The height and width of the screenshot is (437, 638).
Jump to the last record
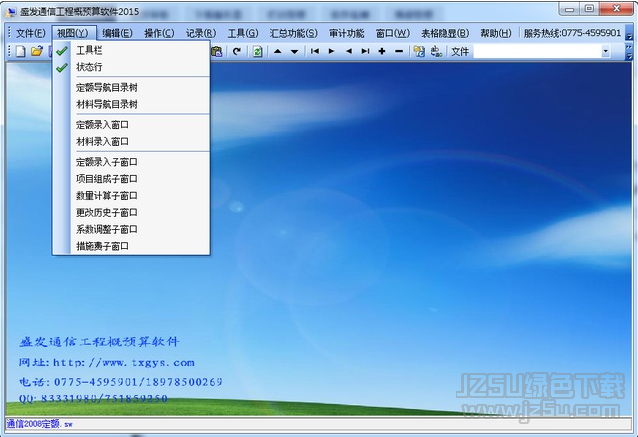[x=365, y=51]
